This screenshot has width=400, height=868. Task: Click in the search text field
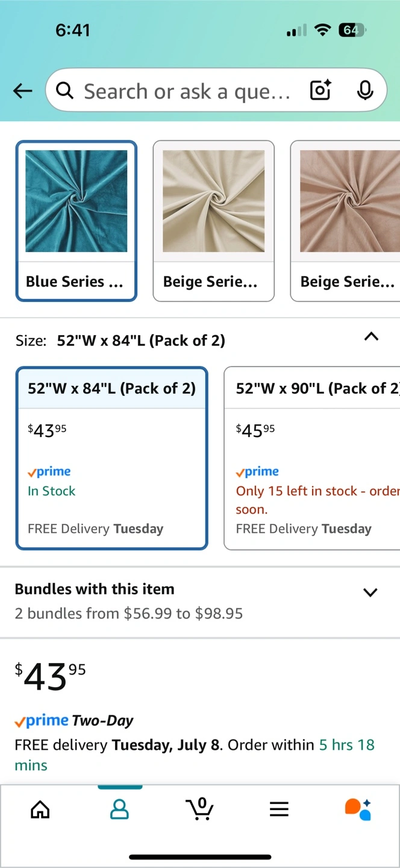[x=187, y=91]
